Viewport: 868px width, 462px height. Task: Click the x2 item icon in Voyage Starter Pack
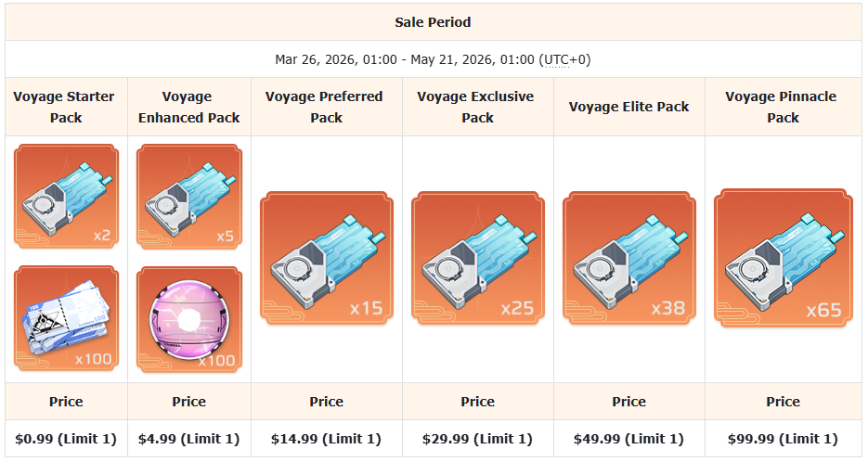click(x=66, y=197)
